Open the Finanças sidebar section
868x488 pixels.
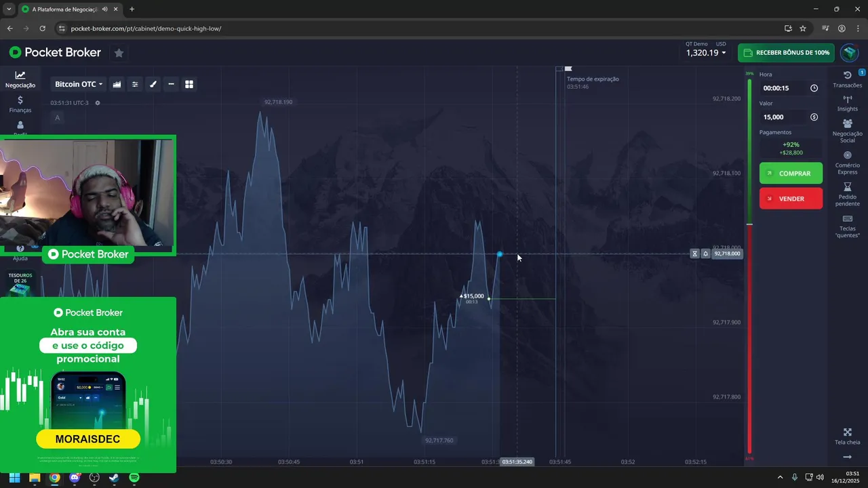pos(20,104)
